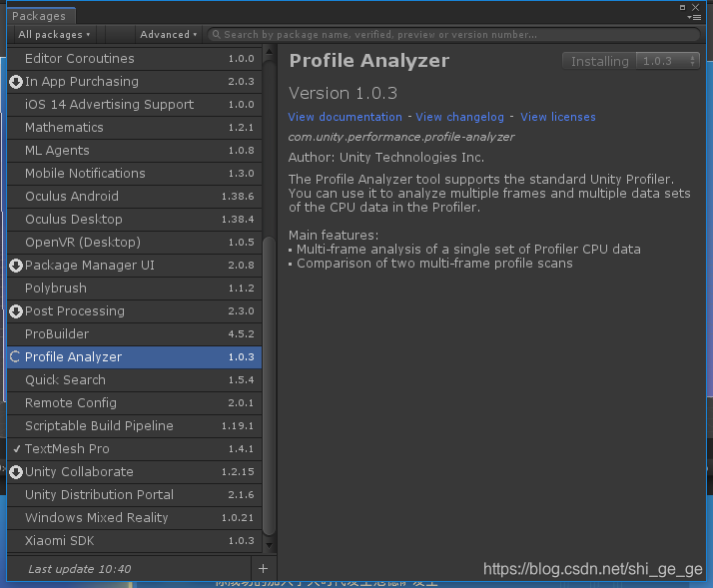Open the View documentation link
This screenshot has height=588, width=713.
[346, 117]
